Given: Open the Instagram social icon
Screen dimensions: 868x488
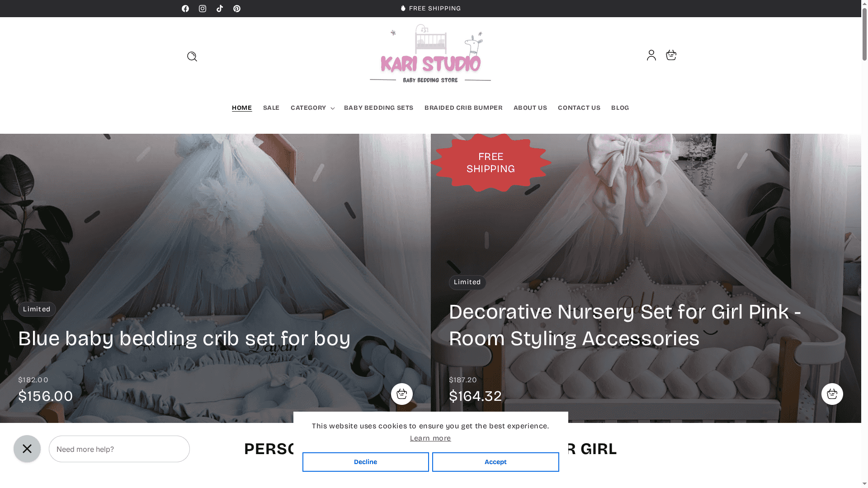Looking at the screenshot, I should point(203,8).
